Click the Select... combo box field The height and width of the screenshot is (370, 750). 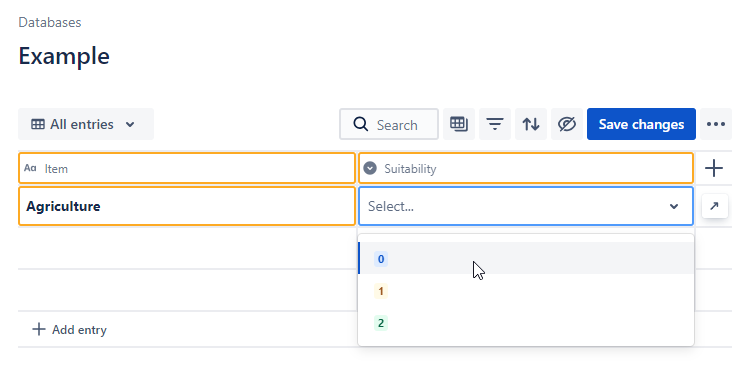[x=526, y=206]
